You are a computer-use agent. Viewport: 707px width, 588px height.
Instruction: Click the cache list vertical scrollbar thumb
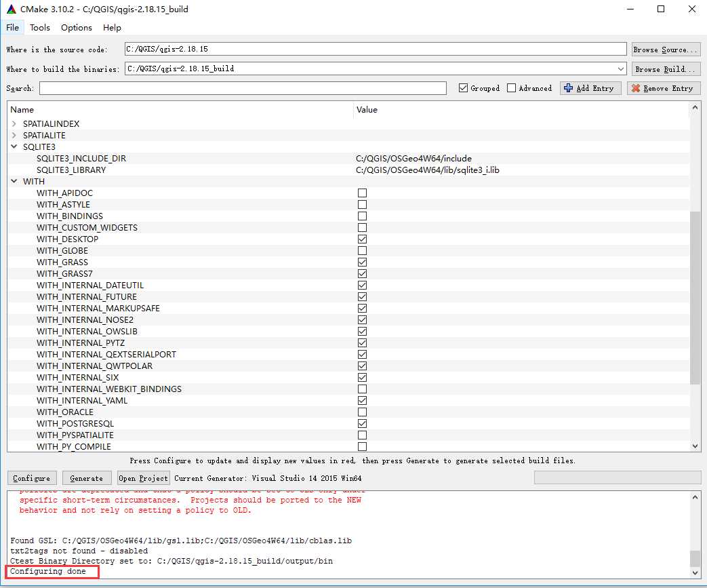pos(695,298)
